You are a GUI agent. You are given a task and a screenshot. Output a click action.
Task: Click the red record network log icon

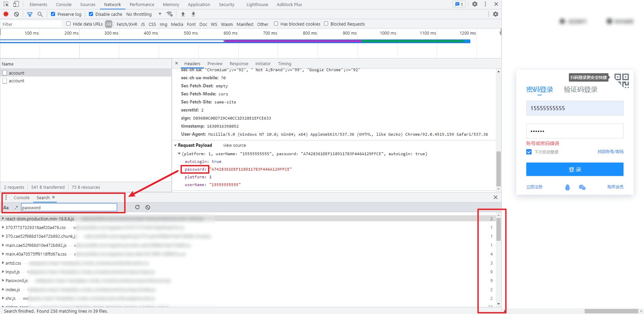click(6, 14)
